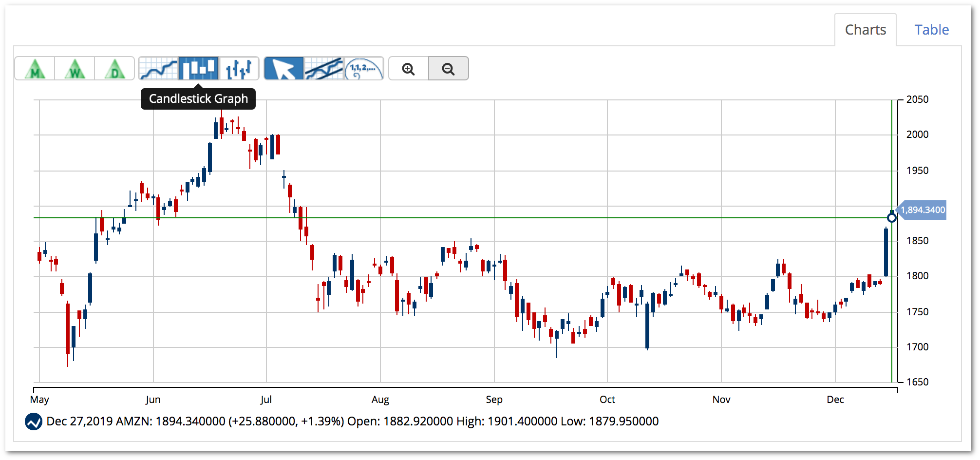Click the 2000 label on the price axis

click(917, 134)
